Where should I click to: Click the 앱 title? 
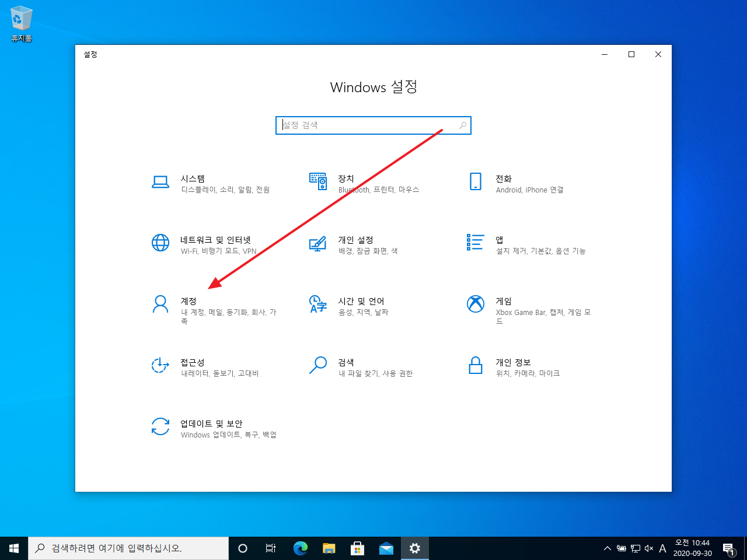[500, 240]
